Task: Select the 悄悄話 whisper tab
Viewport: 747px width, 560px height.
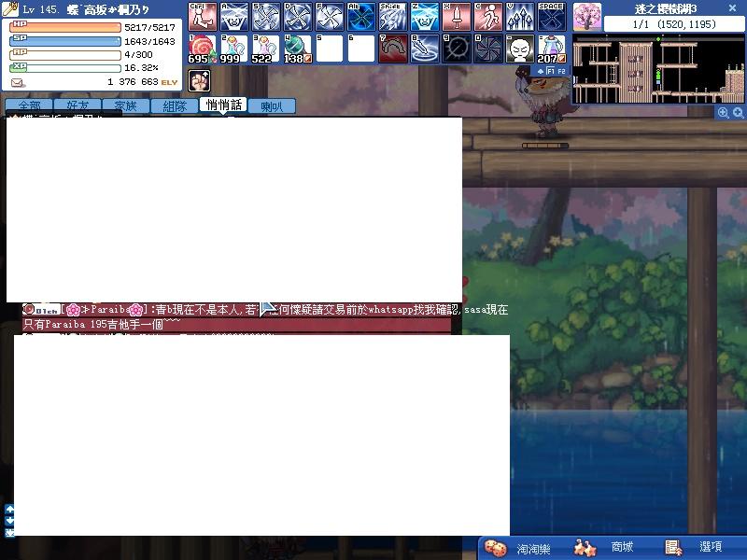Action: tap(223, 105)
